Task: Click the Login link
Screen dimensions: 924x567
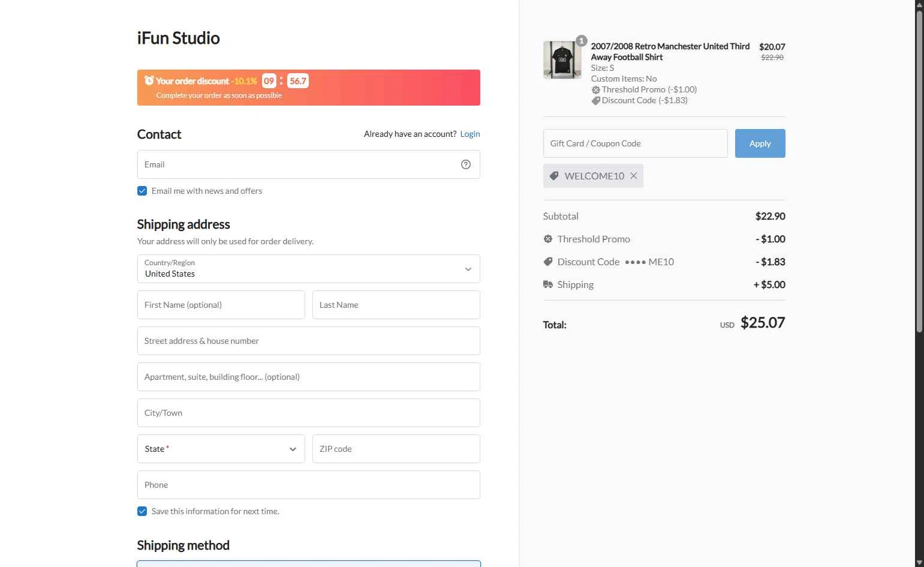Action: (x=470, y=134)
